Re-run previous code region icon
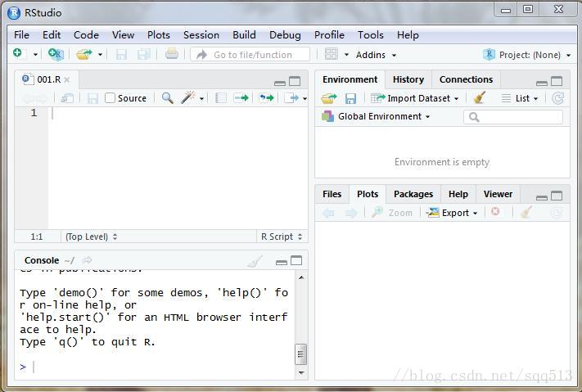582x392 pixels. (267, 98)
